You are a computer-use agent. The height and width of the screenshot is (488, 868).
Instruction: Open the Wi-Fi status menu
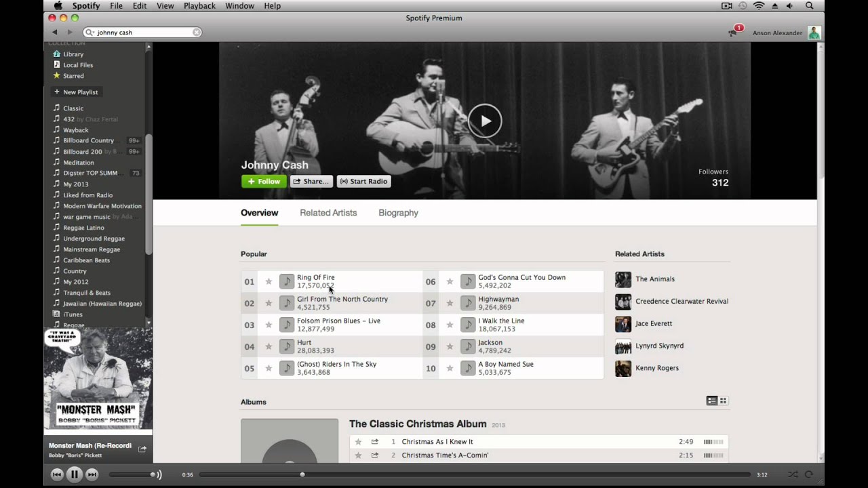pos(759,5)
